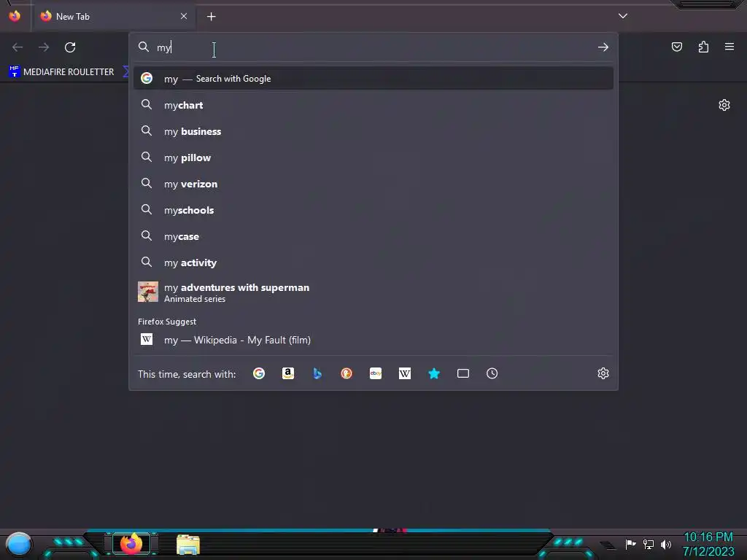Search in History clock icon
Image resolution: width=747 pixels, height=560 pixels.
click(x=492, y=373)
